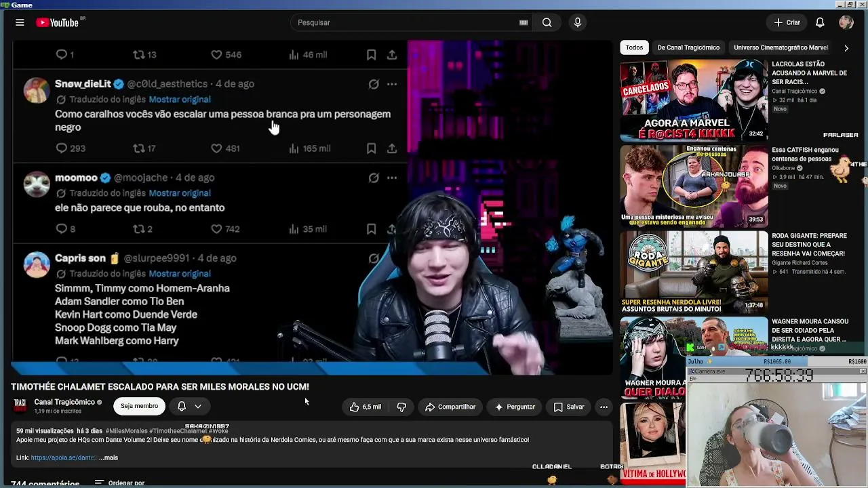The image size is (868, 488).
Task: Click the heart icon with 481 likes
Action: click(x=216, y=148)
